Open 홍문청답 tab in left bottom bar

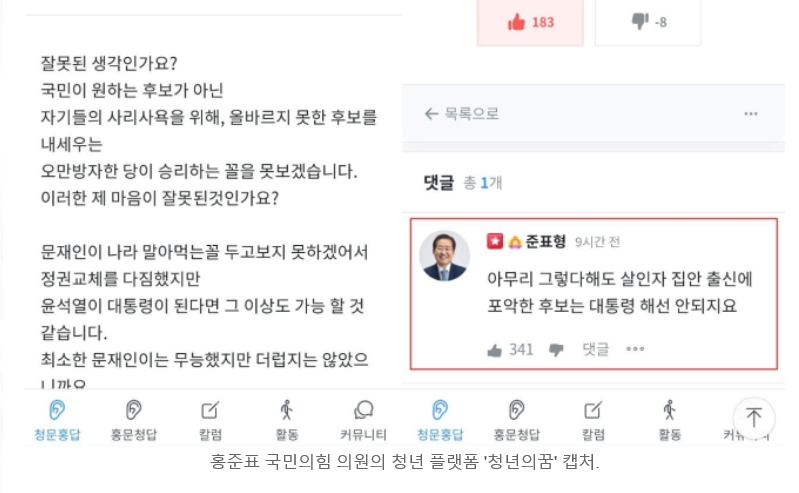pyautogui.click(x=134, y=421)
